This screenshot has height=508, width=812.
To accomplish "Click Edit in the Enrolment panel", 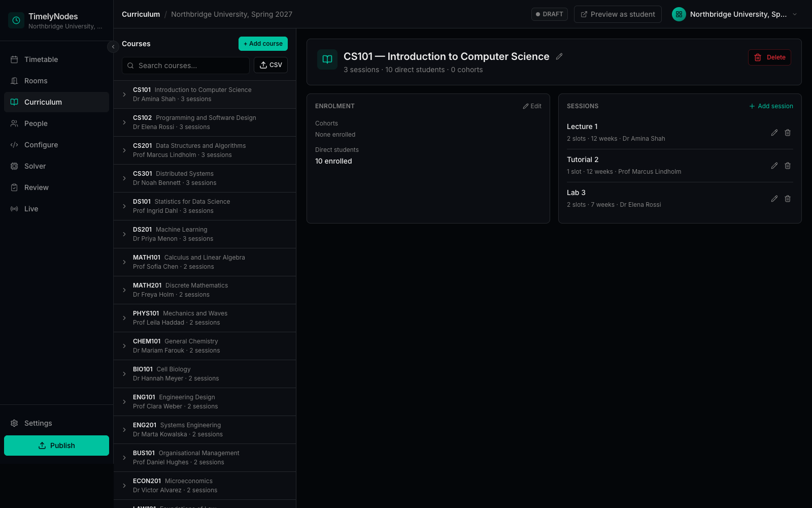I will tap(532, 106).
